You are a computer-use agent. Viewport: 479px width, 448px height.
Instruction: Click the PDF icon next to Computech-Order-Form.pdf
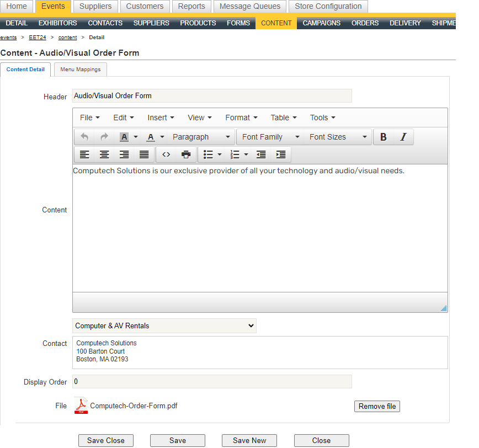(x=81, y=405)
